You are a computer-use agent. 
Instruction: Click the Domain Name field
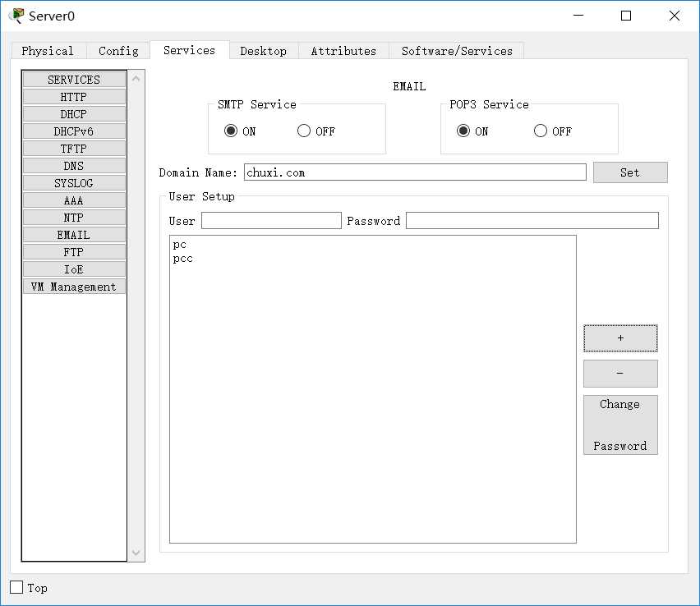coord(415,172)
